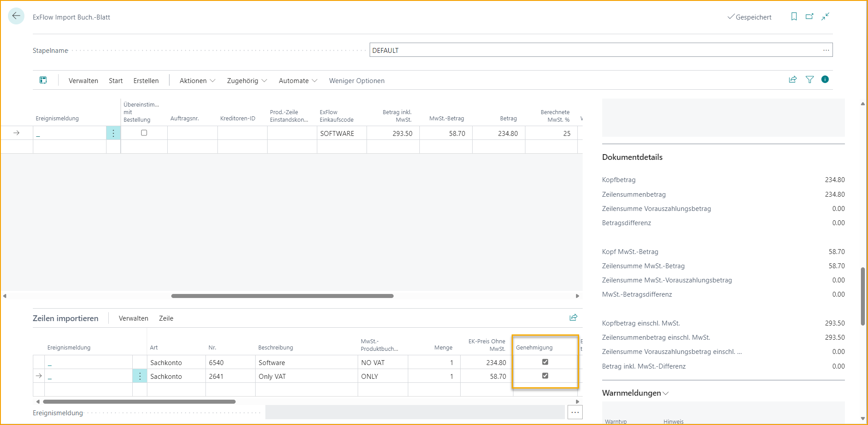
Task: Click Nr. cell 2641
Action: point(230,376)
